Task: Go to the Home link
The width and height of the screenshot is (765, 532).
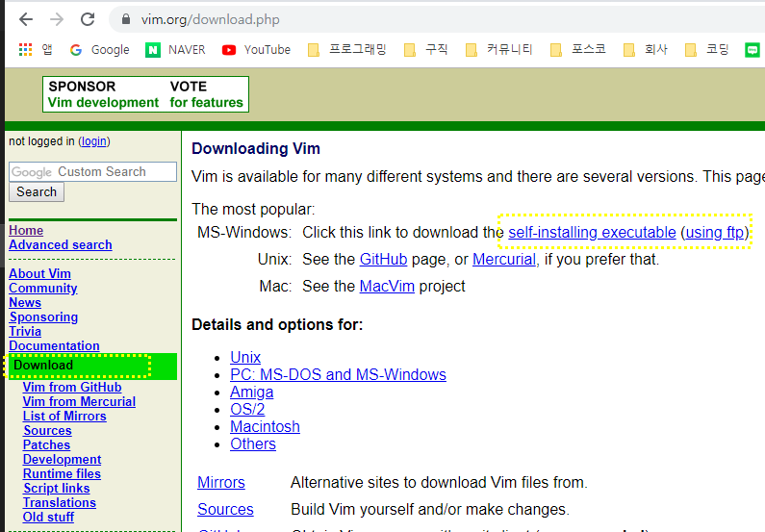Action: pyautogui.click(x=26, y=230)
